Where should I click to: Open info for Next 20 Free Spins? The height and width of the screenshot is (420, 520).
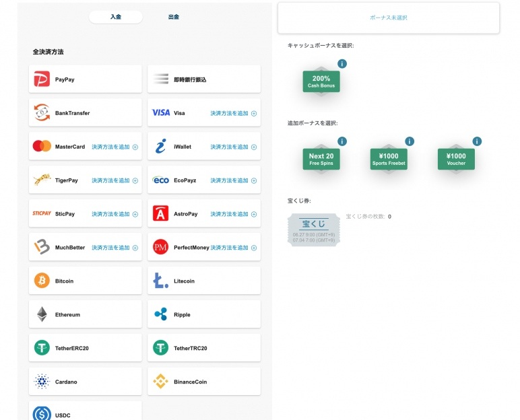coord(342,141)
